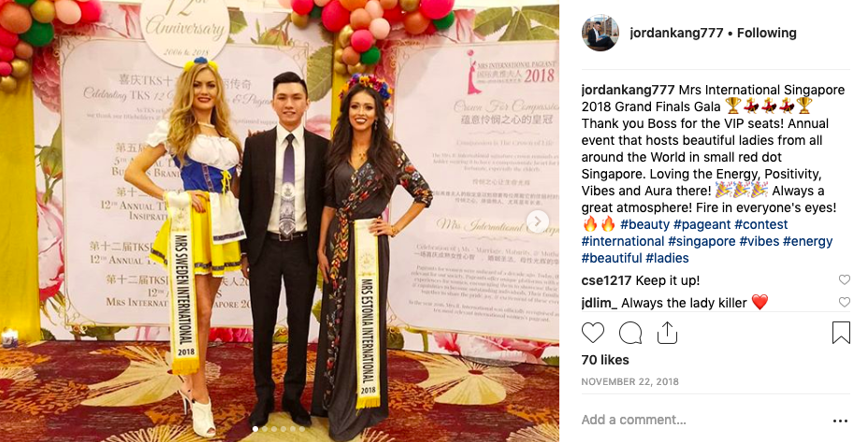Toggle the Following status button
The height and width of the screenshot is (442, 868).
(x=767, y=34)
